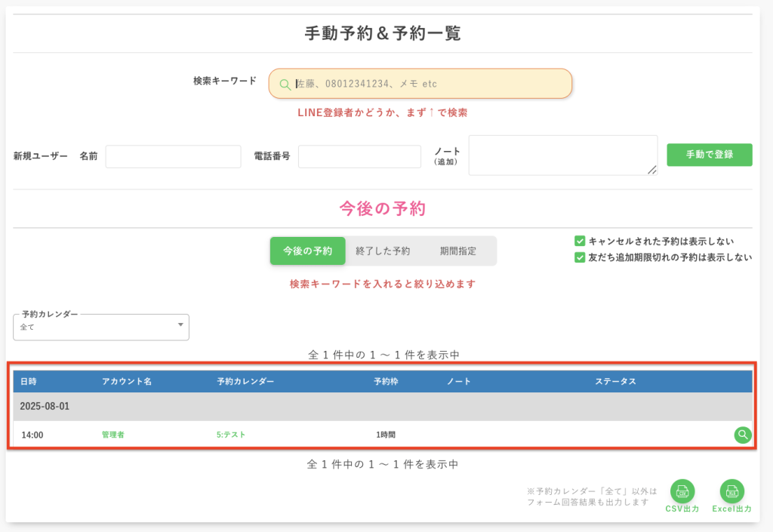This screenshot has height=532, width=773.
Task: Click the ノート textarea for new user
Action: tap(562, 155)
